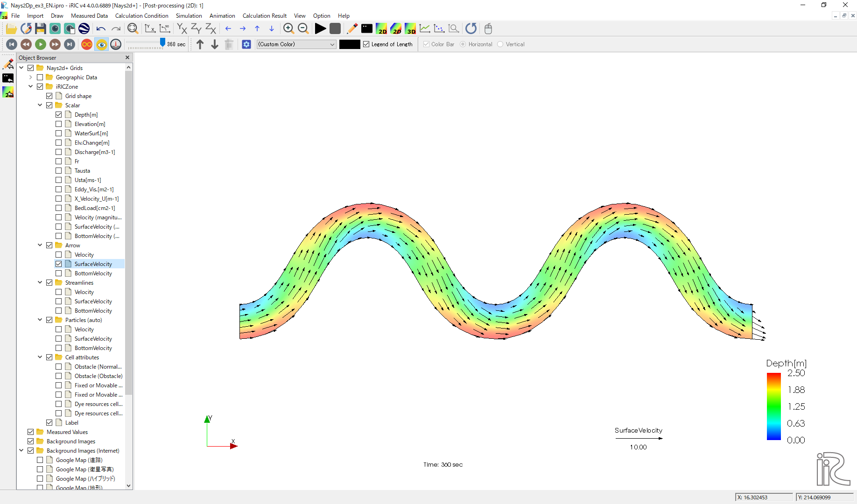Open properties with the blue gear icon
Image resolution: width=857 pixels, height=504 pixels.
(246, 44)
